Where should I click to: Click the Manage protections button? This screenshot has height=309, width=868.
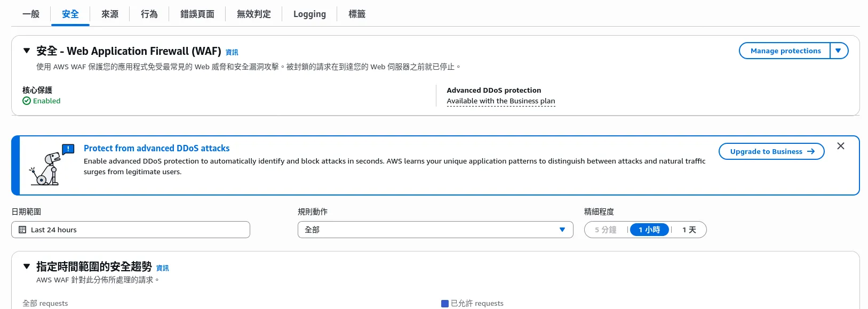[x=785, y=51]
